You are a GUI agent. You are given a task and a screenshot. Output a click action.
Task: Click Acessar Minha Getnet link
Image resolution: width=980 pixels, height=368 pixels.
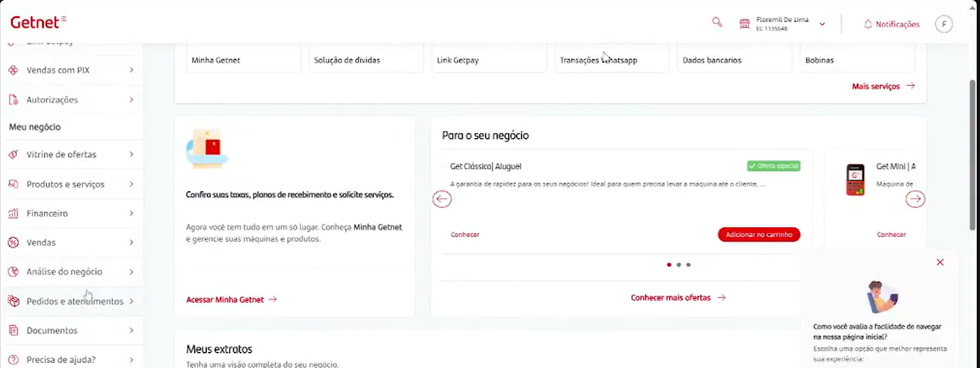click(231, 300)
